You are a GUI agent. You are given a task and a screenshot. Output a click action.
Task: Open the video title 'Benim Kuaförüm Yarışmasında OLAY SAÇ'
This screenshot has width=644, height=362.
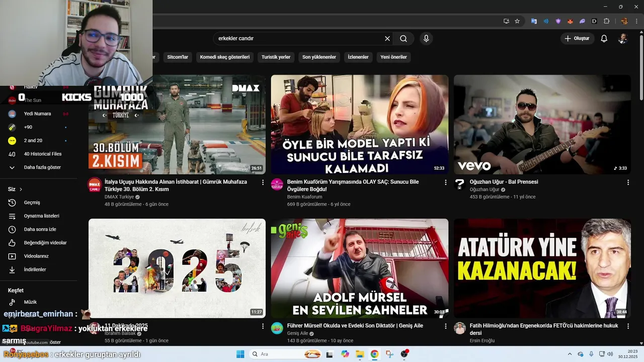pyautogui.click(x=353, y=186)
